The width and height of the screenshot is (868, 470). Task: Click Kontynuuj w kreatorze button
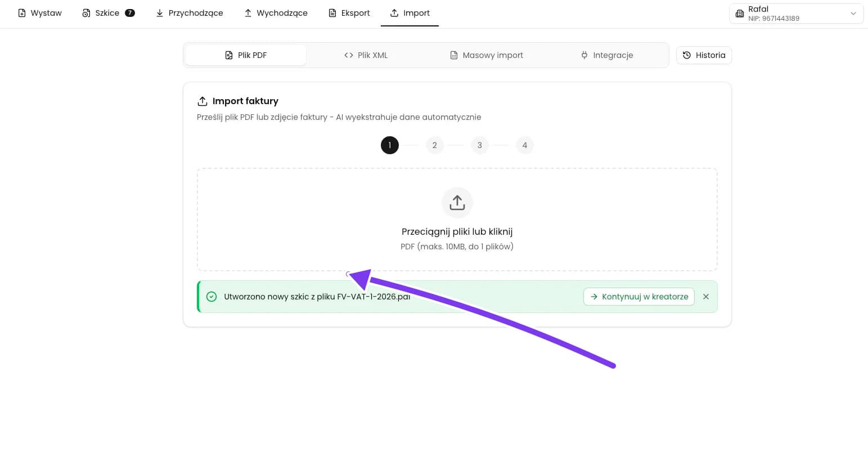coord(639,297)
